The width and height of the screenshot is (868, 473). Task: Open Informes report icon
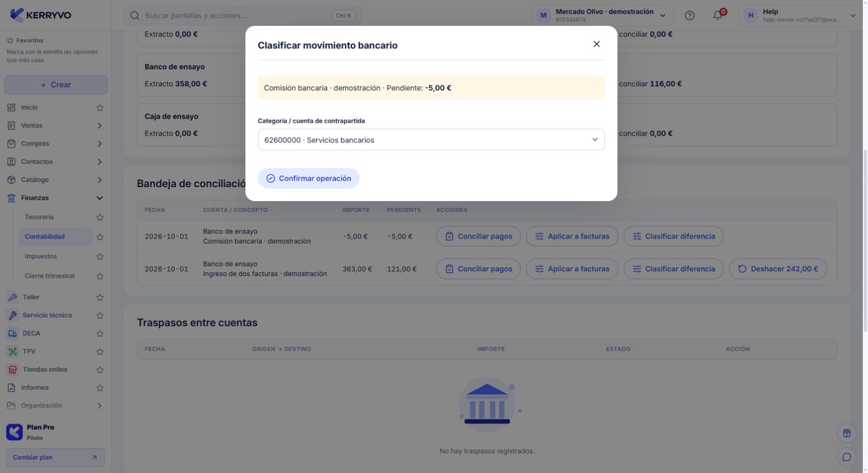tap(11, 388)
